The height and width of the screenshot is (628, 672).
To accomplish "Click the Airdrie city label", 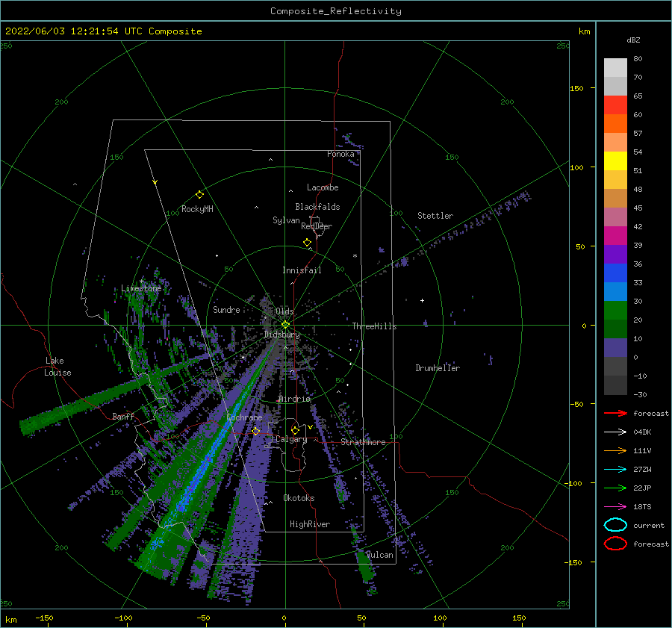I will click(294, 399).
